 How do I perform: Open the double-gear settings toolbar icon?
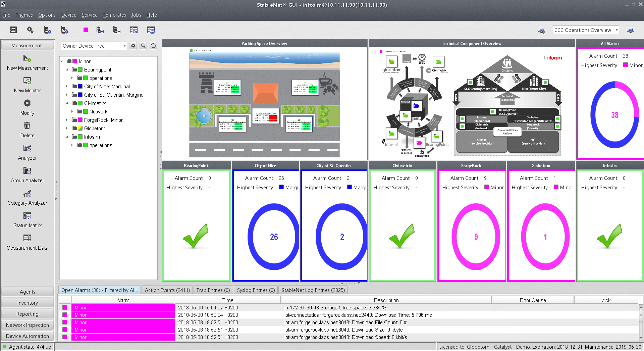pos(30,30)
